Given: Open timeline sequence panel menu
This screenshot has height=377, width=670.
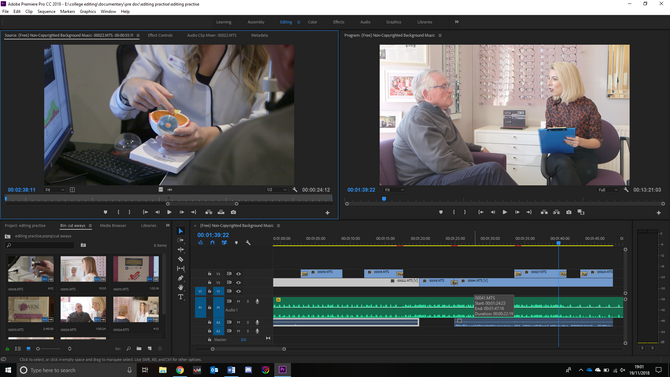Looking at the screenshot, I should 279,226.
